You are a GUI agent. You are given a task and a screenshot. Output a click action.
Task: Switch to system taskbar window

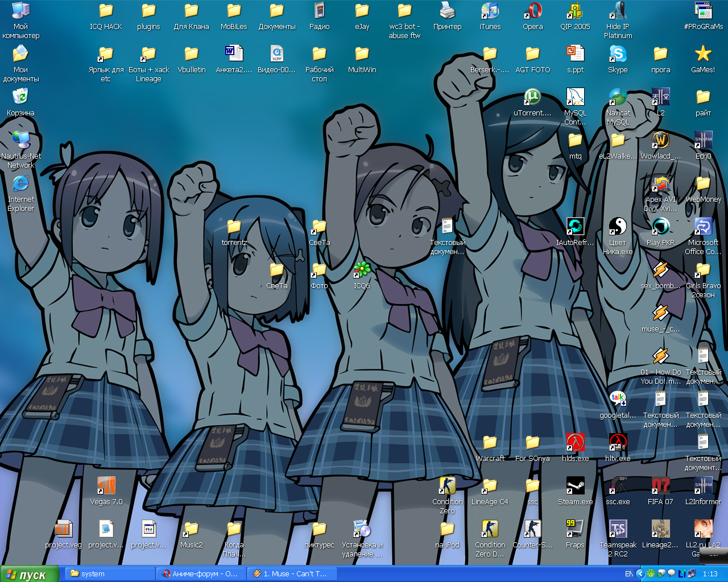pyautogui.click(x=110, y=574)
